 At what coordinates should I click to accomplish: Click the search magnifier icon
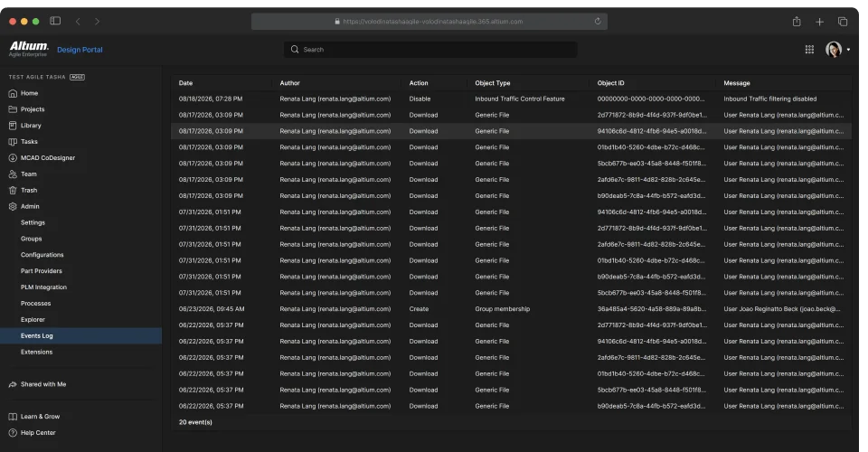[295, 49]
